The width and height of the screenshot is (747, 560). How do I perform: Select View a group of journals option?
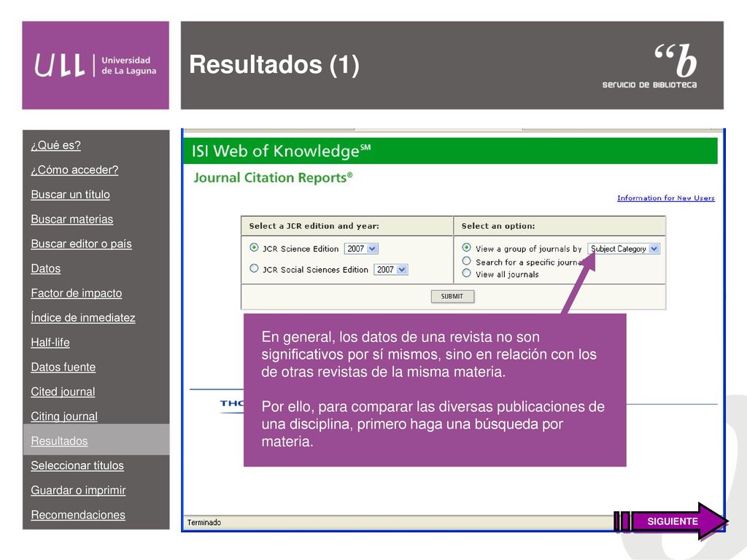(466, 248)
